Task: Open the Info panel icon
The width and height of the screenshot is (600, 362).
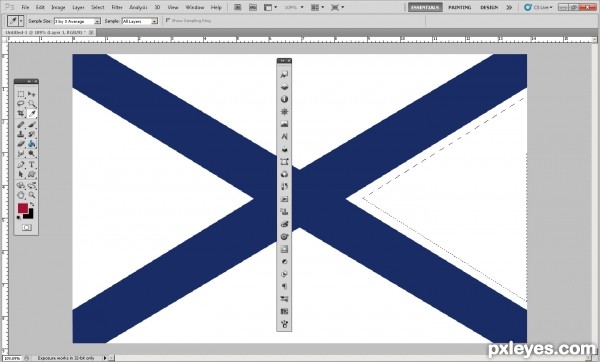Action: point(284,99)
